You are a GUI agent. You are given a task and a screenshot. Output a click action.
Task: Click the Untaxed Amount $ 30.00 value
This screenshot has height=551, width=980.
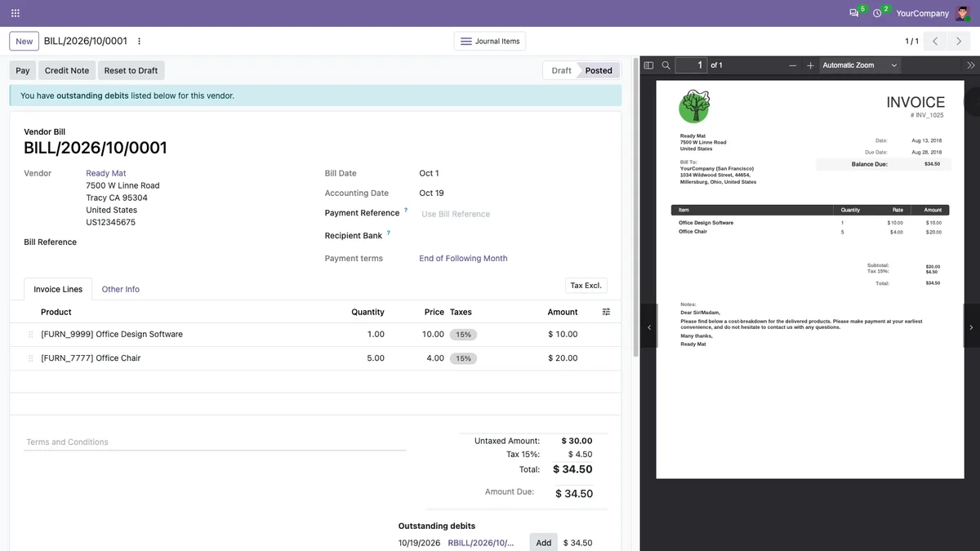click(x=577, y=441)
